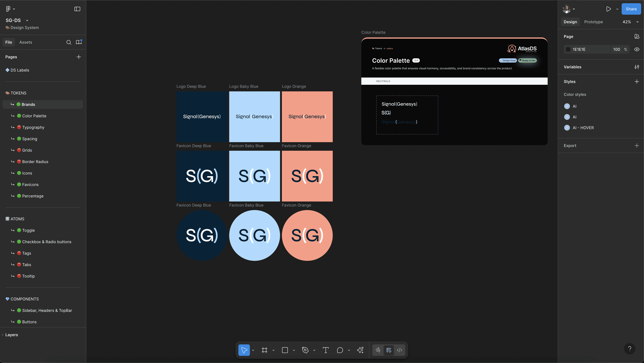644x363 pixels.
Task: Open Variables settings icon
Action: pyautogui.click(x=636, y=67)
